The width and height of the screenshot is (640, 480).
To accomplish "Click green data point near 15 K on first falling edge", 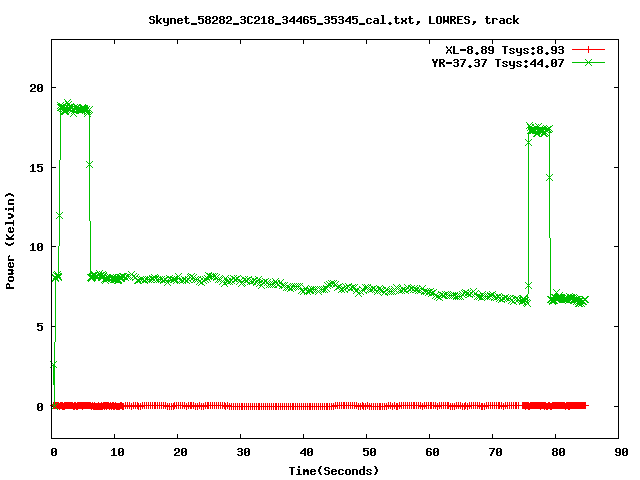I will pos(89,164).
